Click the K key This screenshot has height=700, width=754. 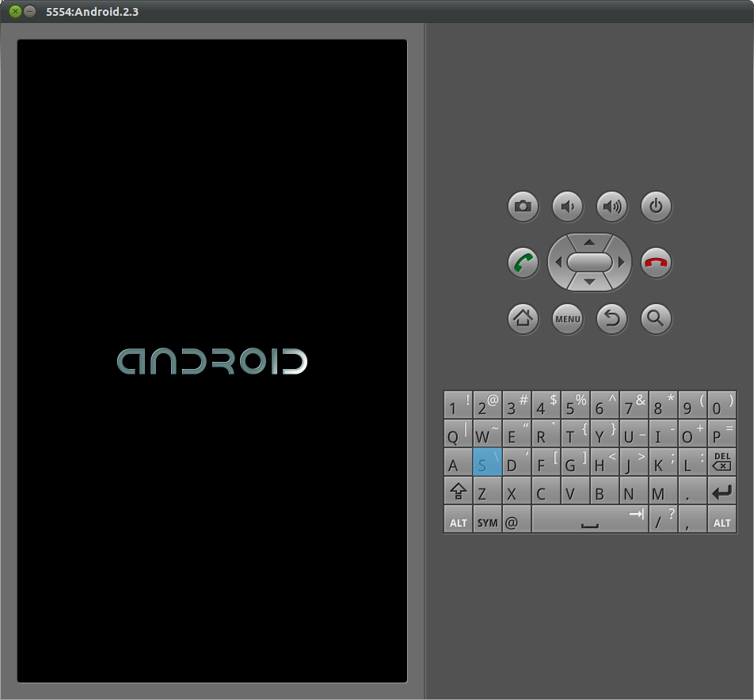[x=663, y=462]
